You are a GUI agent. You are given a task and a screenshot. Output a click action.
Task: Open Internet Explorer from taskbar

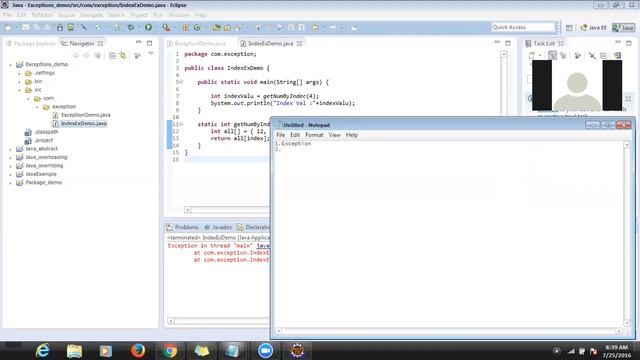coord(42,351)
